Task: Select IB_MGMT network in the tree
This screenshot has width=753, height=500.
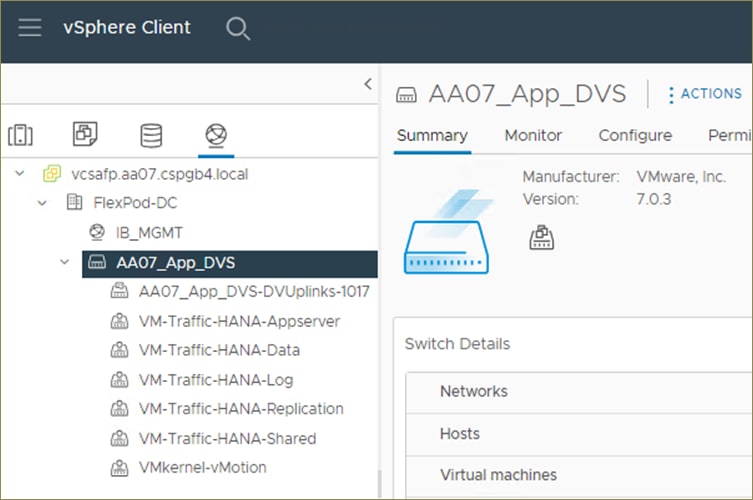Action: pos(149,233)
